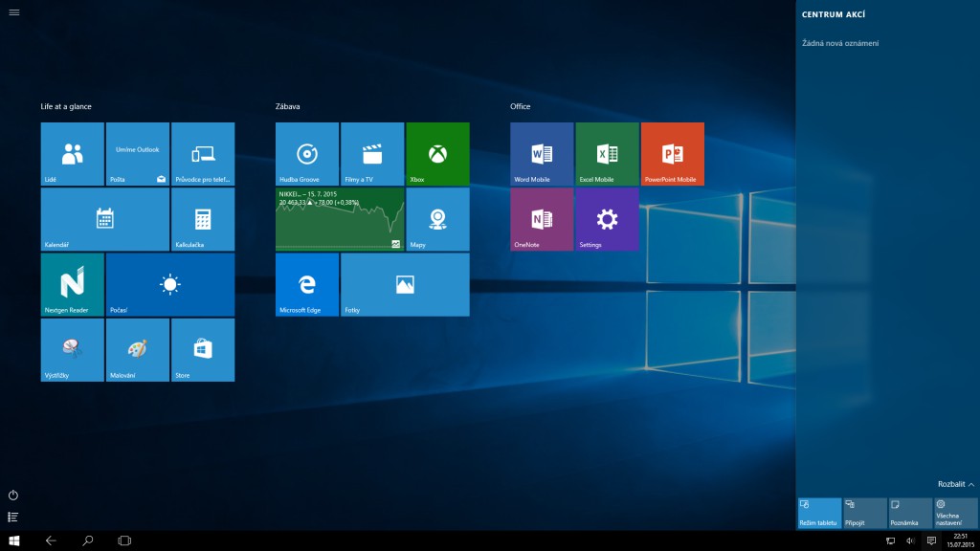
Task: Open the Kalendář calendar tile
Action: point(105,219)
